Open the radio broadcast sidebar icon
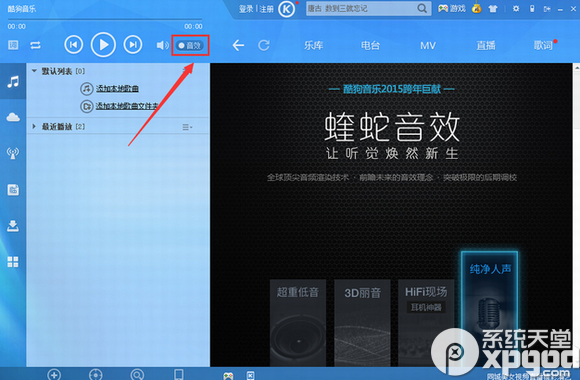Screen dimensions: 580x380 [13, 153]
